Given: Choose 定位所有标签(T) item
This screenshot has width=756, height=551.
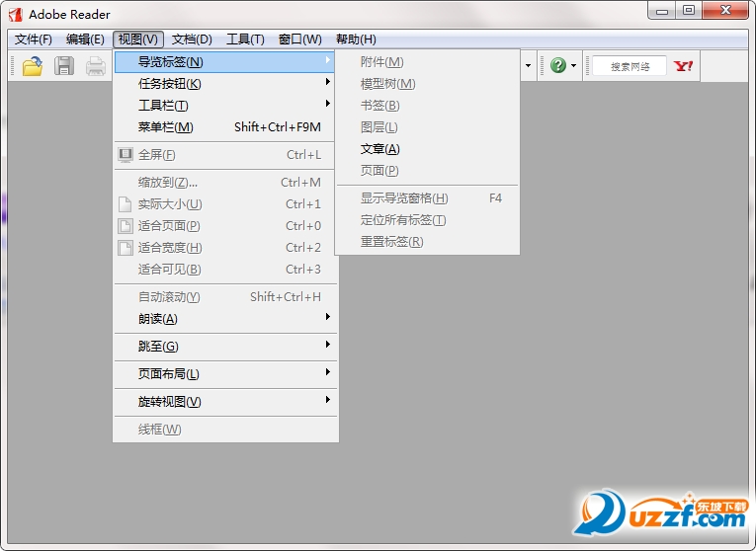Looking at the screenshot, I should coord(427,220).
